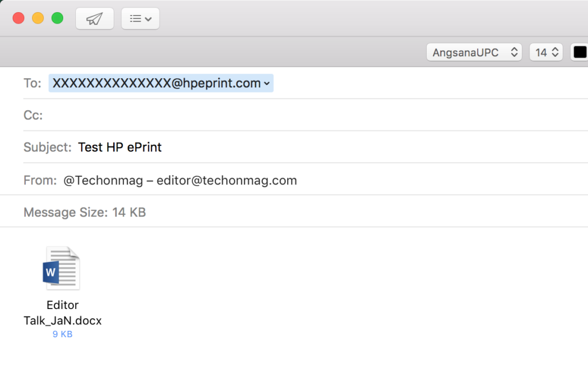Click the Editor Talk_JaN.docx file name
Viewport: 588px width, 378px height.
63,313
